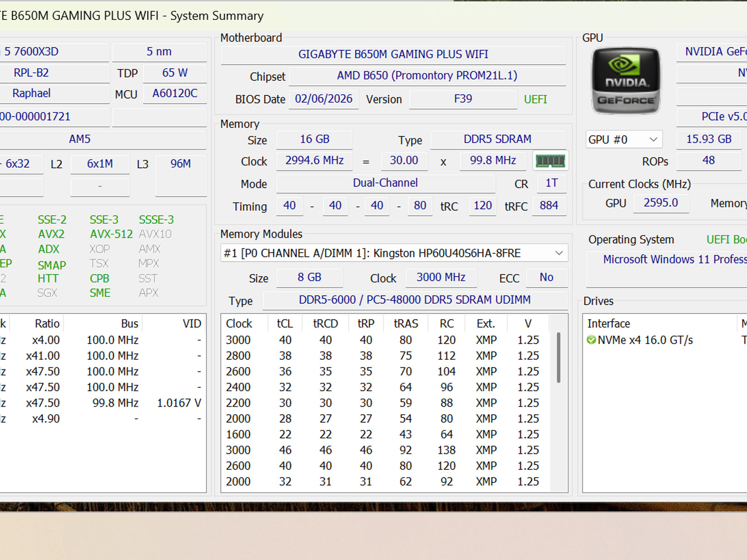Click the ROPs value 48

coord(709,160)
